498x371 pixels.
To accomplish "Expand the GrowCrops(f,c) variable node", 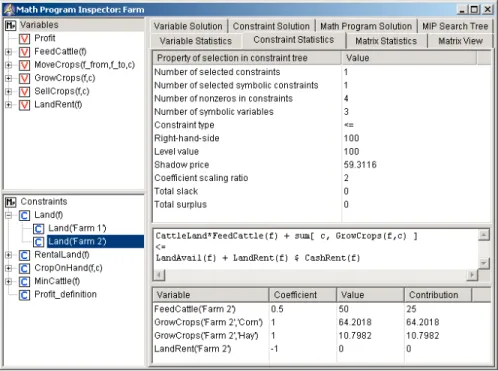I will (9, 78).
